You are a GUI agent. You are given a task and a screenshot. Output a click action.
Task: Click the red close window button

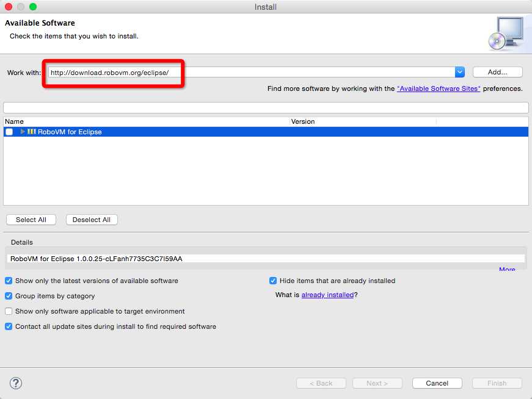click(9, 7)
